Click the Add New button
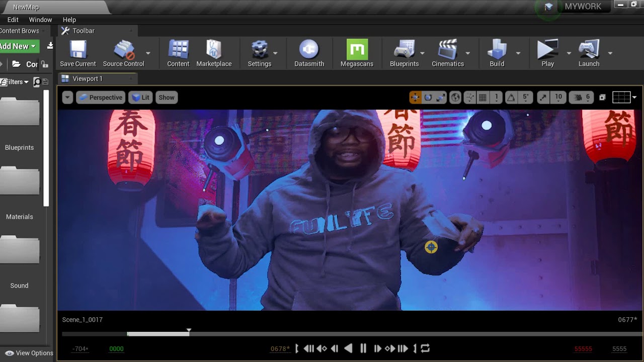 coord(19,46)
